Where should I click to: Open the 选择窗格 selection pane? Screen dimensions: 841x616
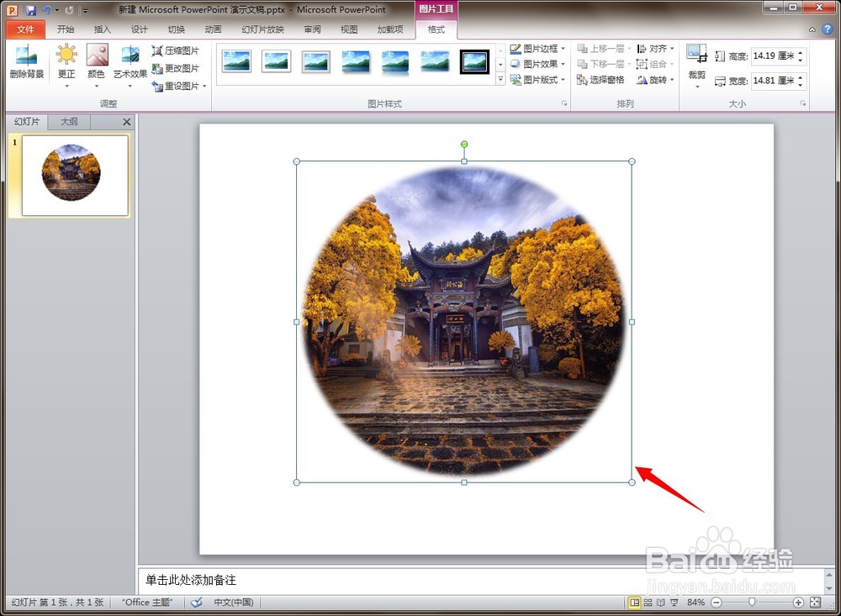tap(600, 80)
